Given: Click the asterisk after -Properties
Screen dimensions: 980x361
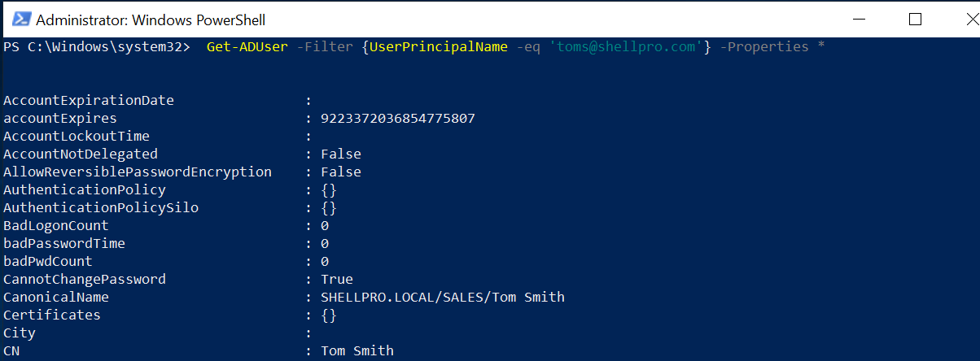Looking at the screenshot, I should coord(821,47).
